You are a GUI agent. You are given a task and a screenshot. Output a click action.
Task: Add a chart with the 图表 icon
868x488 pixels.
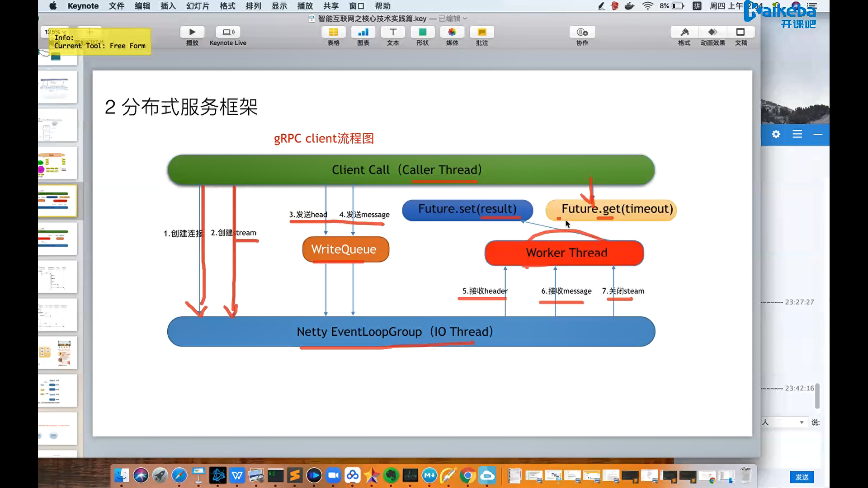pyautogui.click(x=363, y=32)
